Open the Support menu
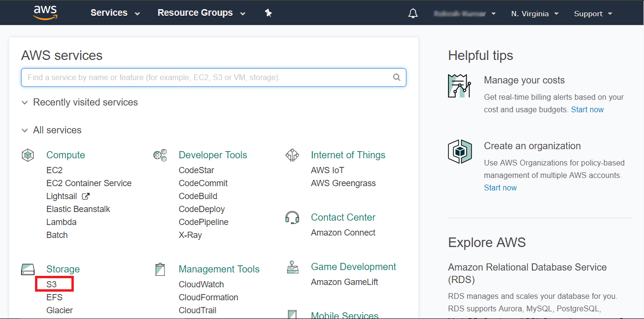 click(x=593, y=14)
